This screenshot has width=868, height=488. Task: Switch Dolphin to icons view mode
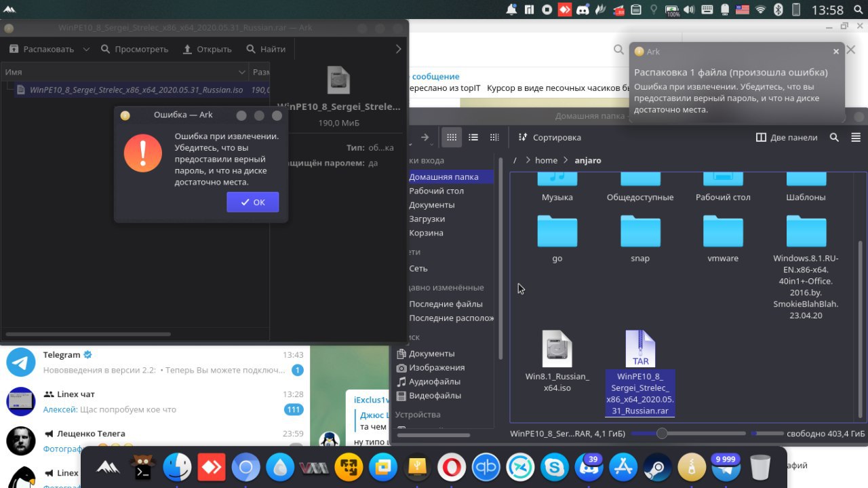[452, 137]
